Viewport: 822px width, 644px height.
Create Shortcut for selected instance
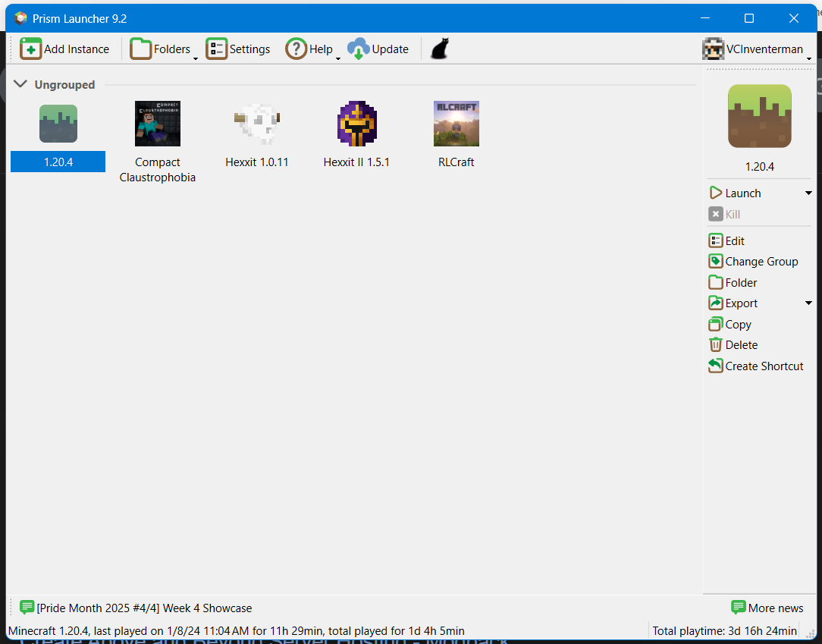[x=755, y=366]
